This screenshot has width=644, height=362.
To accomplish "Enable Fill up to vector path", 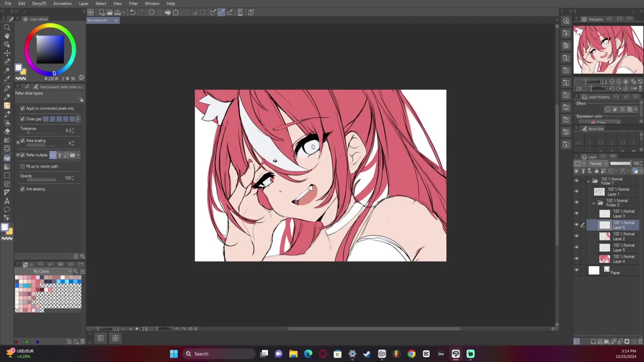I will point(22,166).
